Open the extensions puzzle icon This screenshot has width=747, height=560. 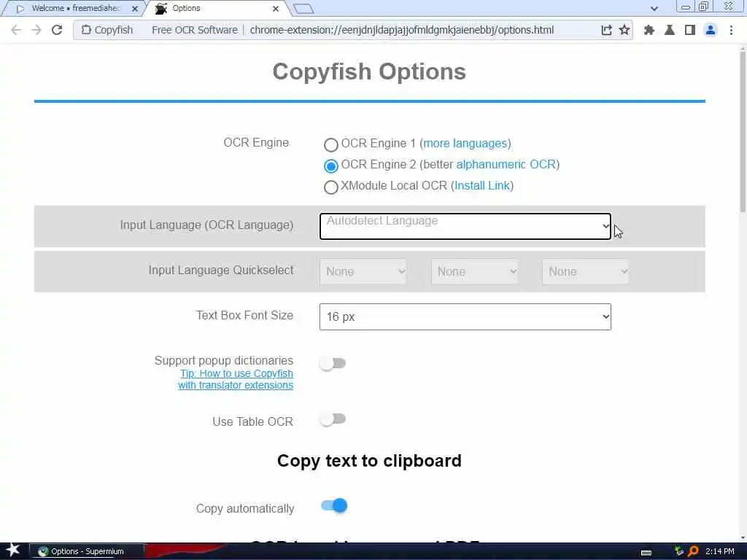pos(649,30)
